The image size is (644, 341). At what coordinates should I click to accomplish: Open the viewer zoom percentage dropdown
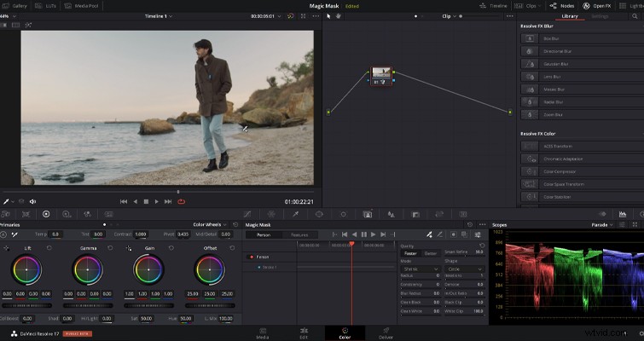(x=9, y=16)
